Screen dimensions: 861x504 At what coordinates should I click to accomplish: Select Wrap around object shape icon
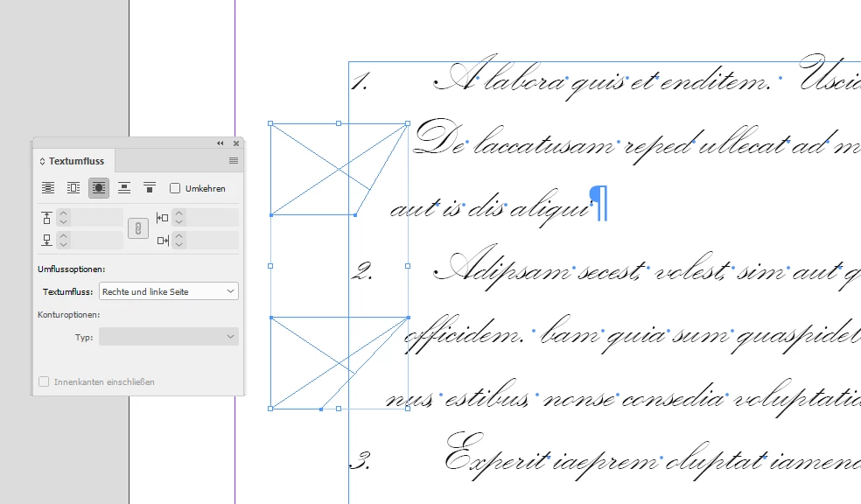click(x=99, y=188)
